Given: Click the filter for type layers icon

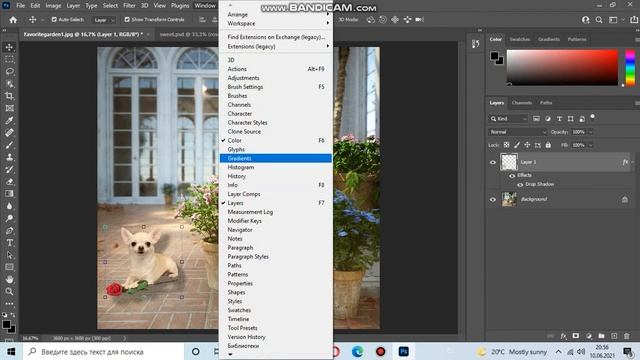Looking at the screenshot, I should tap(559, 119).
